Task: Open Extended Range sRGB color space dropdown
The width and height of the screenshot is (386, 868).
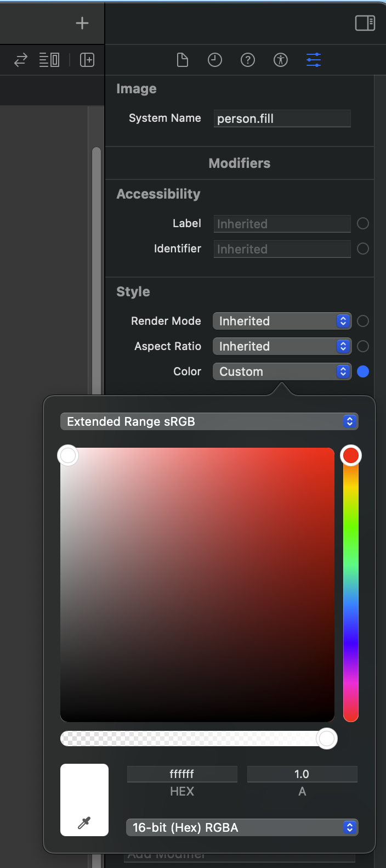Action: click(209, 421)
